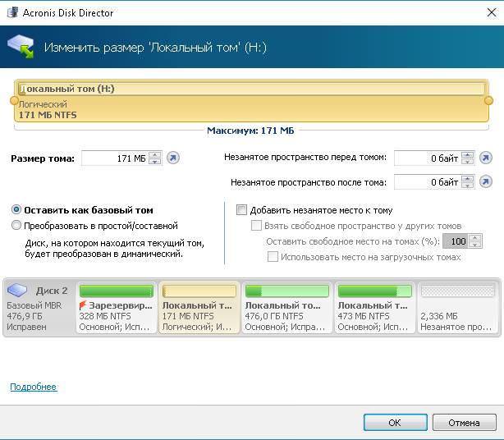Screen dimensions: 504x440
Task: Decrease the volume size with down spinner
Action: pyautogui.click(x=155, y=162)
